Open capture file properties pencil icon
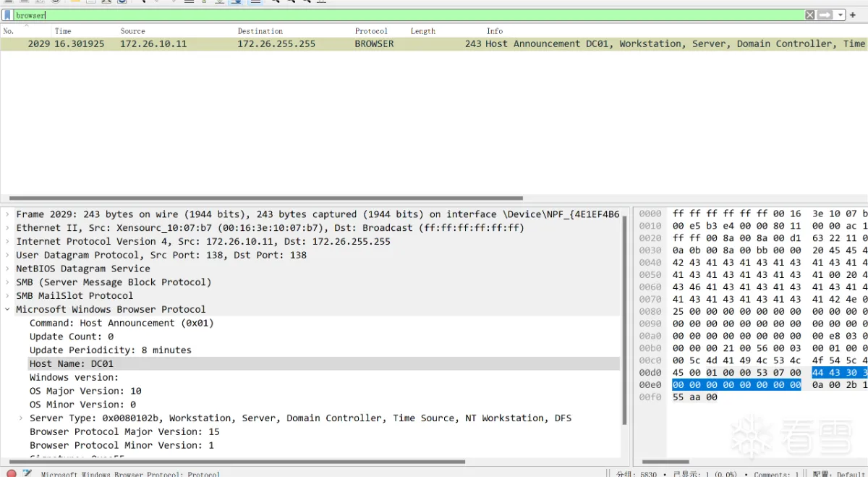 click(x=27, y=473)
